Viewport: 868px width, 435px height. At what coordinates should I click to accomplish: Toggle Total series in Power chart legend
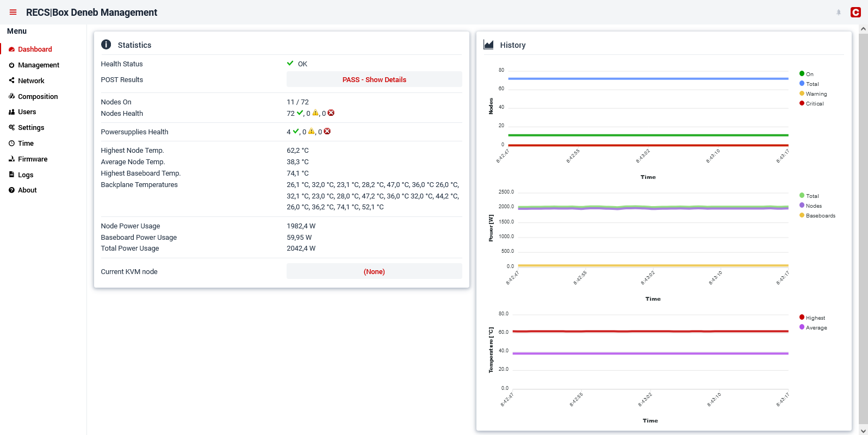[802, 195]
